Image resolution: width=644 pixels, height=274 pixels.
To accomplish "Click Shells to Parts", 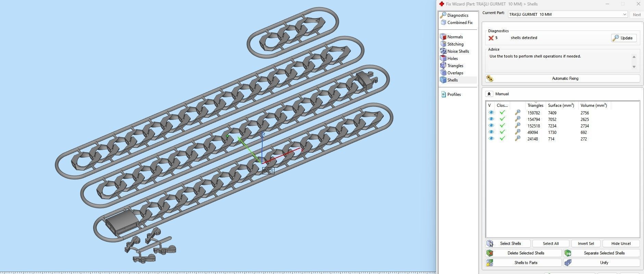I will pyautogui.click(x=523, y=263).
